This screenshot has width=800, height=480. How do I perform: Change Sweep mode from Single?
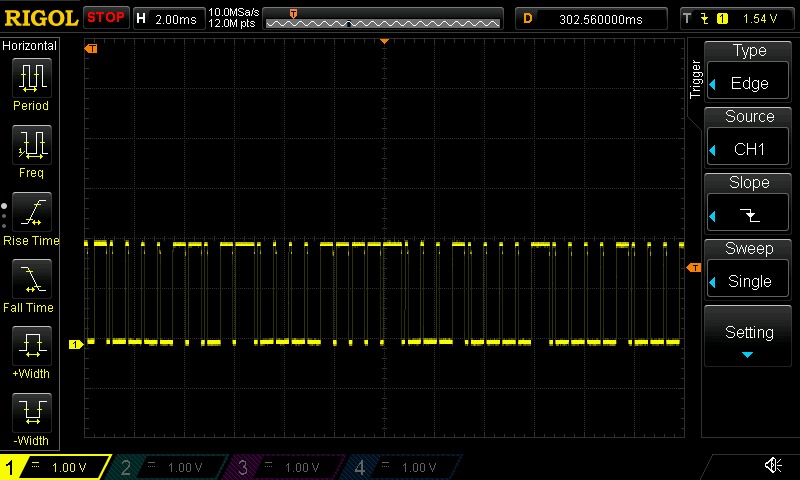click(749, 268)
